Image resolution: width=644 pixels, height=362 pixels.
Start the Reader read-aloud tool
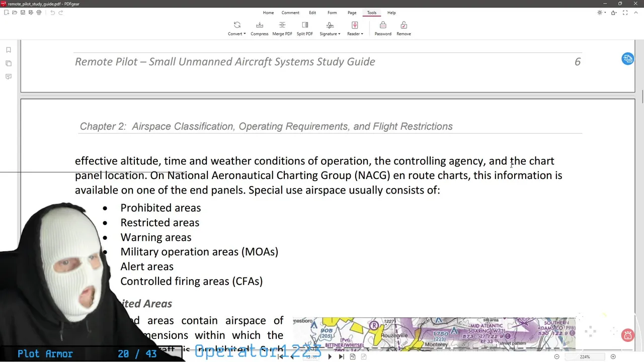pyautogui.click(x=355, y=29)
